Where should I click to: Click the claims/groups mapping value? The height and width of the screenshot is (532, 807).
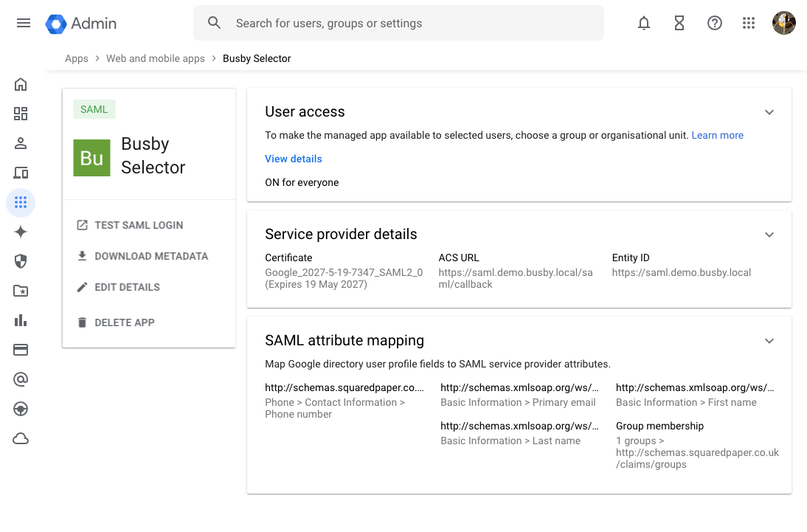697,453
